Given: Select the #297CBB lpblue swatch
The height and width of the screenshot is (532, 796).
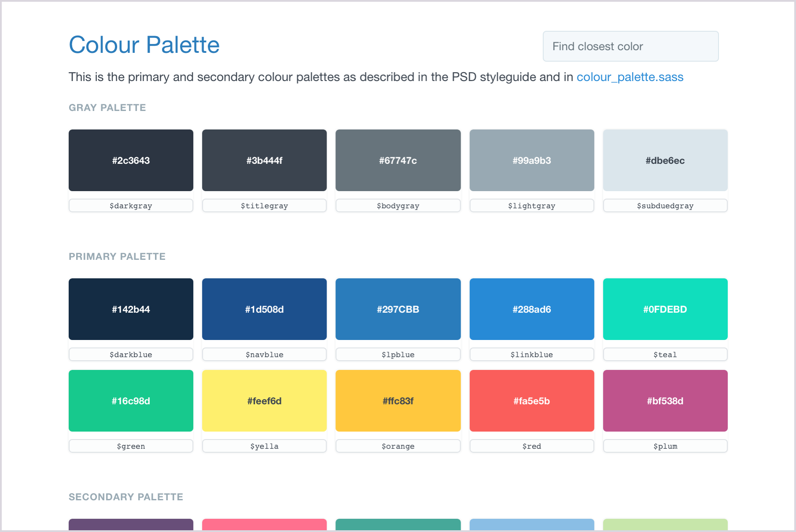Looking at the screenshot, I should (x=398, y=309).
